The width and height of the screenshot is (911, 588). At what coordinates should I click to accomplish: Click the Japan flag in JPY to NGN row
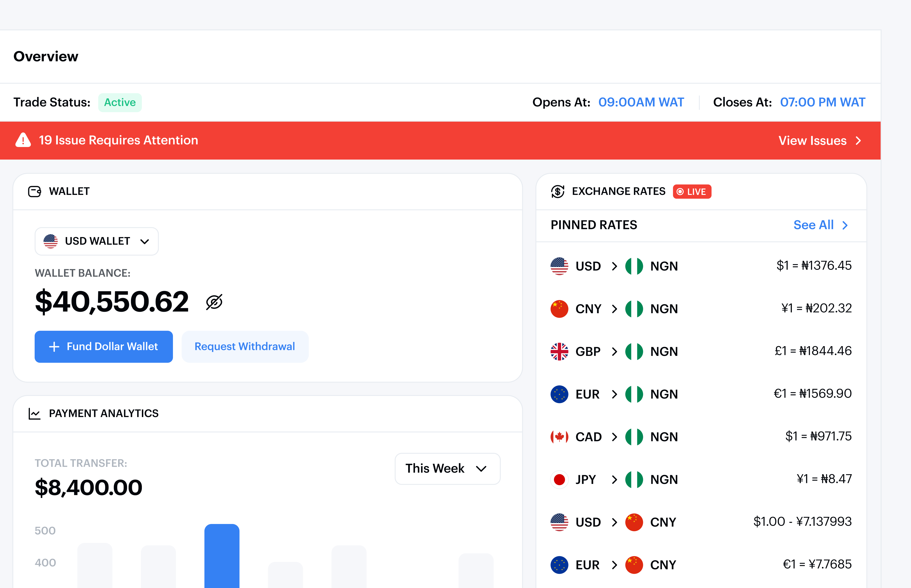coord(559,480)
